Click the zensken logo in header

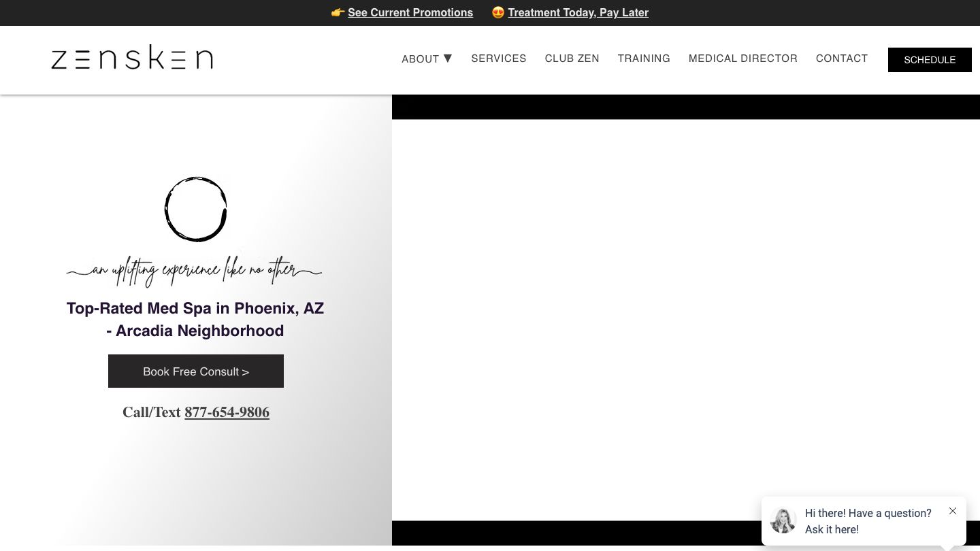(x=132, y=59)
